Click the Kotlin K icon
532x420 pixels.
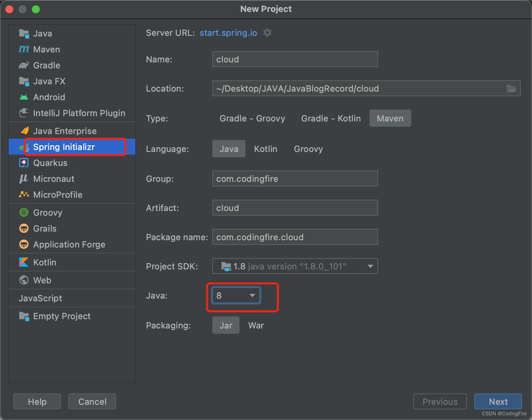click(24, 262)
